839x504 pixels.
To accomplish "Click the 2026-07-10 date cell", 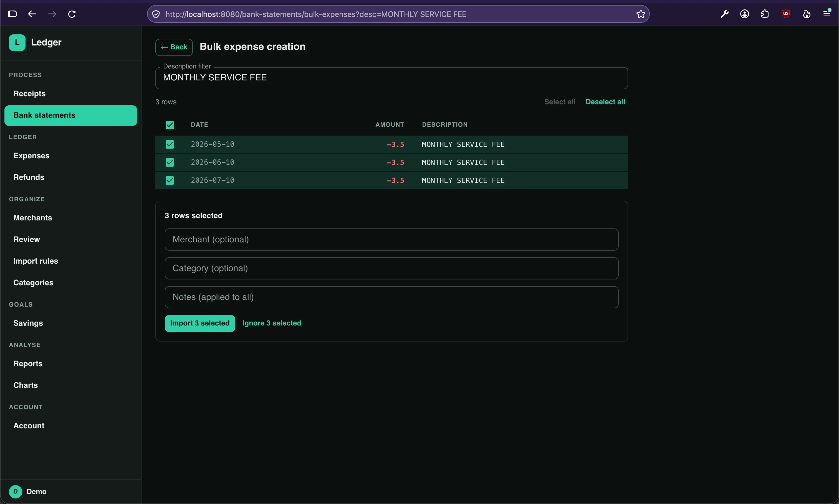I will 212,180.
